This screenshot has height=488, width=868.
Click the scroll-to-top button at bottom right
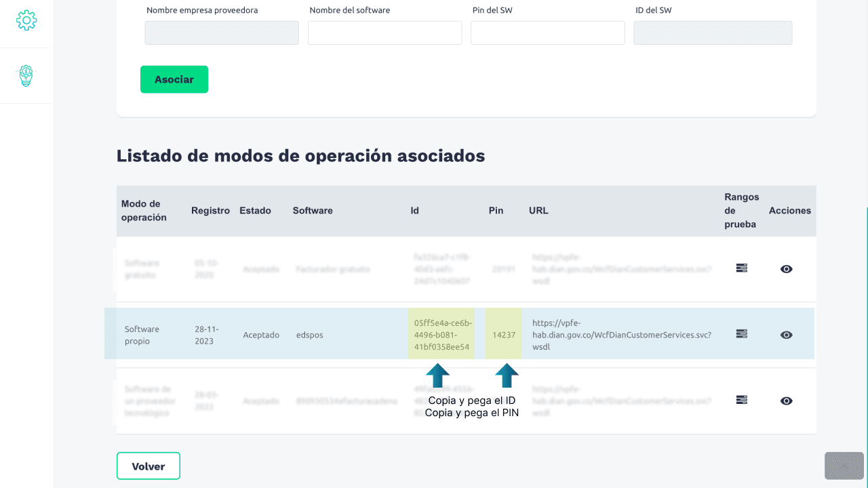(x=844, y=466)
